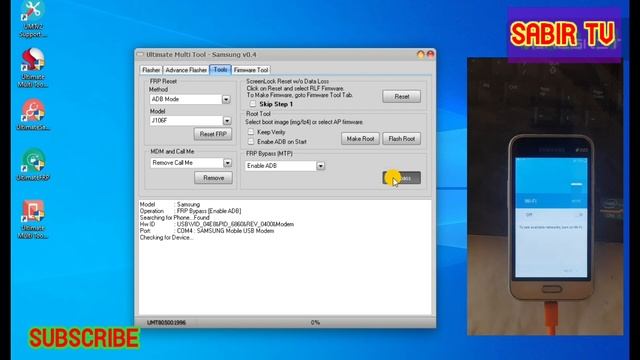Expand the FRP Reset Method dropdown arrow

(226, 99)
